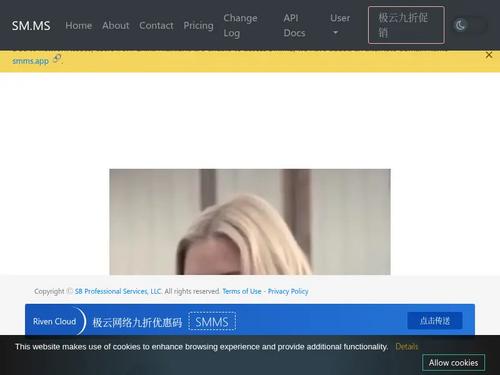Click the external link icon beside smms.app
The image size is (500, 375).
click(57, 58)
